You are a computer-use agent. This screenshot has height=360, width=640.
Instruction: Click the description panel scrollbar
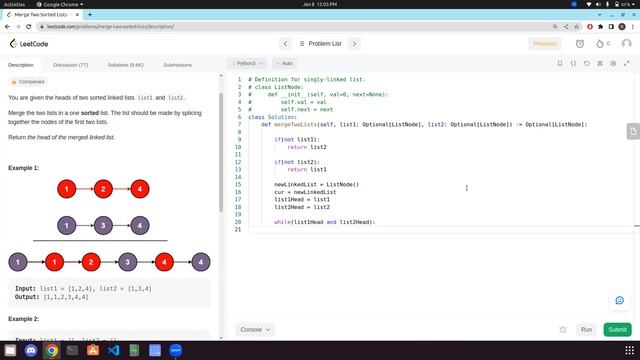221,151
